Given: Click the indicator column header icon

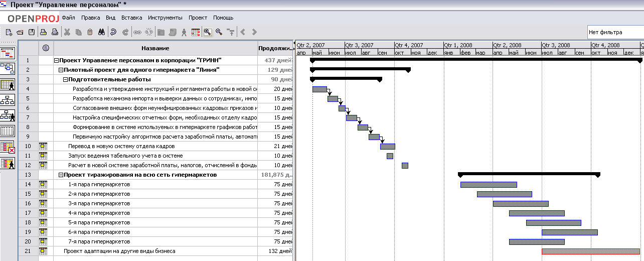Looking at the screenshot, I should click(x=46, y=48).
